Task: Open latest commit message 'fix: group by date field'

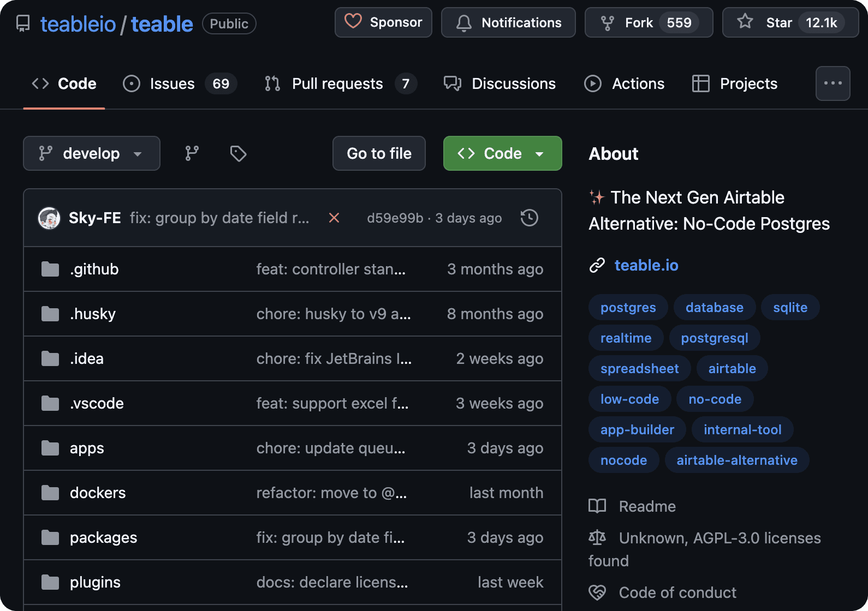Action: [219, 218]
